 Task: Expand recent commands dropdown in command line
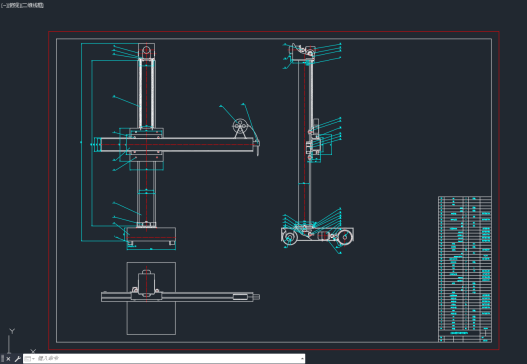(x=29, y=359)
